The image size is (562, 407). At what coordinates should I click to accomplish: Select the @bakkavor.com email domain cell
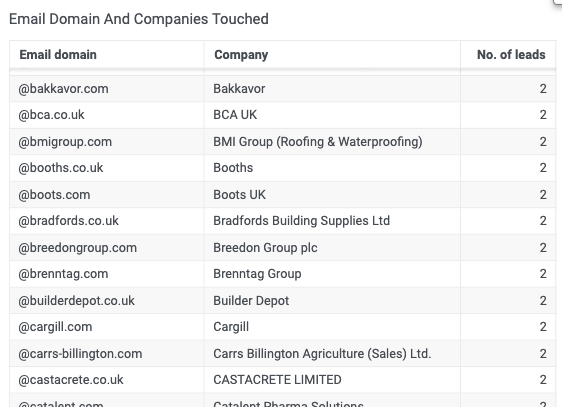[x=107, y=89]
